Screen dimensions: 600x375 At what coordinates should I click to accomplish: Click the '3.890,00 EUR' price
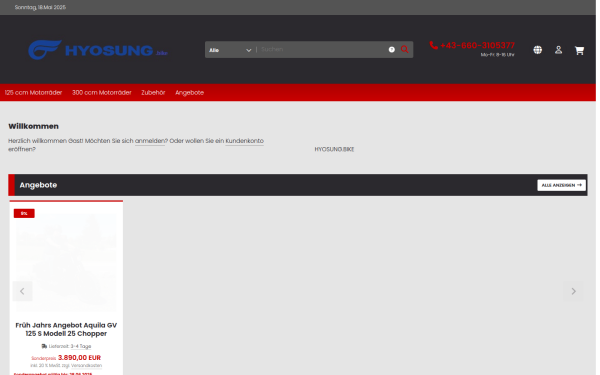(80, 358)
